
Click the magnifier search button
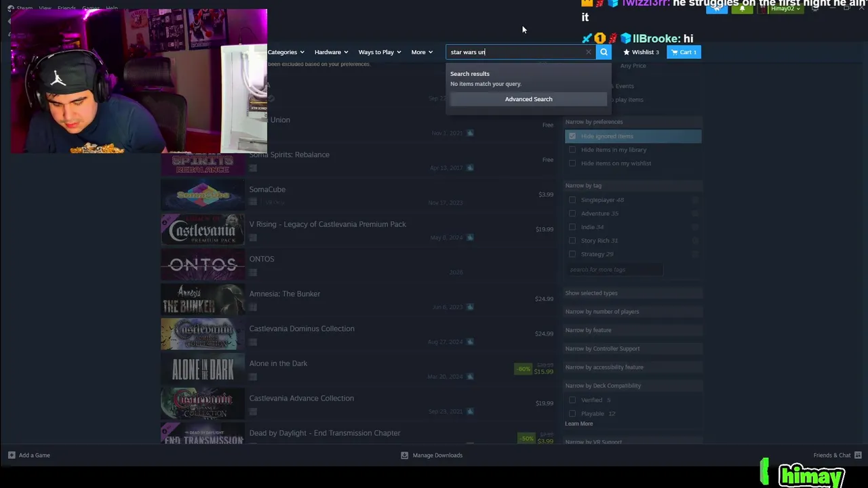click(604, 52)
